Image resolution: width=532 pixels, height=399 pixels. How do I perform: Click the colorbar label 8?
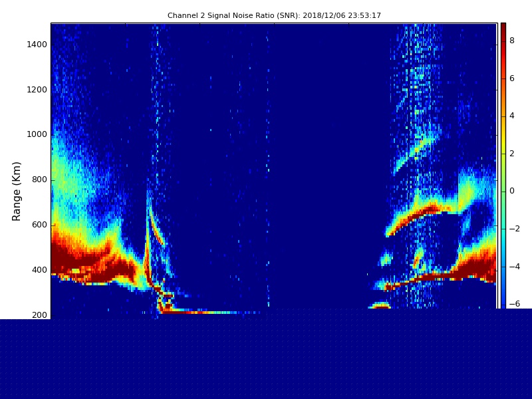pyautogui.click(x=512, y=41)
